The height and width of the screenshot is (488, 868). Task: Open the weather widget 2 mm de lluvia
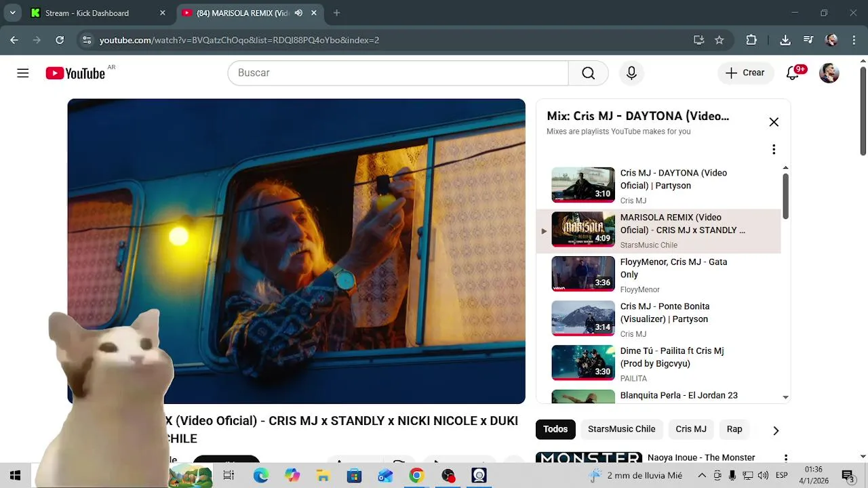click(635, 475)
